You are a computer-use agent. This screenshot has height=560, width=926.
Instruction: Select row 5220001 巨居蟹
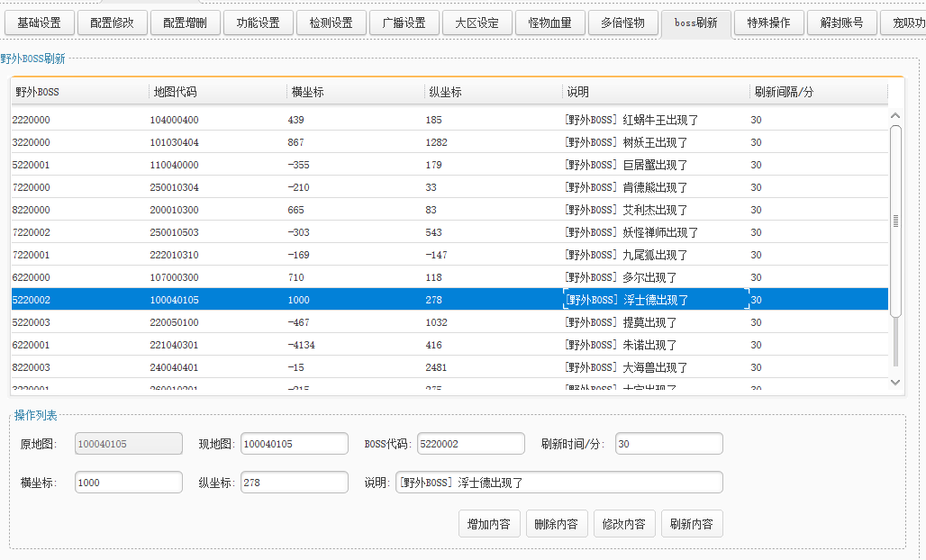tap(449, 165)
